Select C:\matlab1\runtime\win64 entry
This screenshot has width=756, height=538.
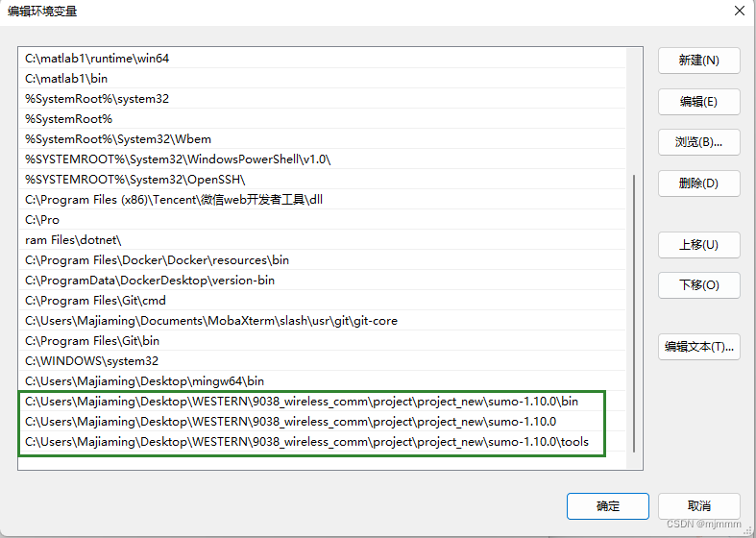[322, 59]
